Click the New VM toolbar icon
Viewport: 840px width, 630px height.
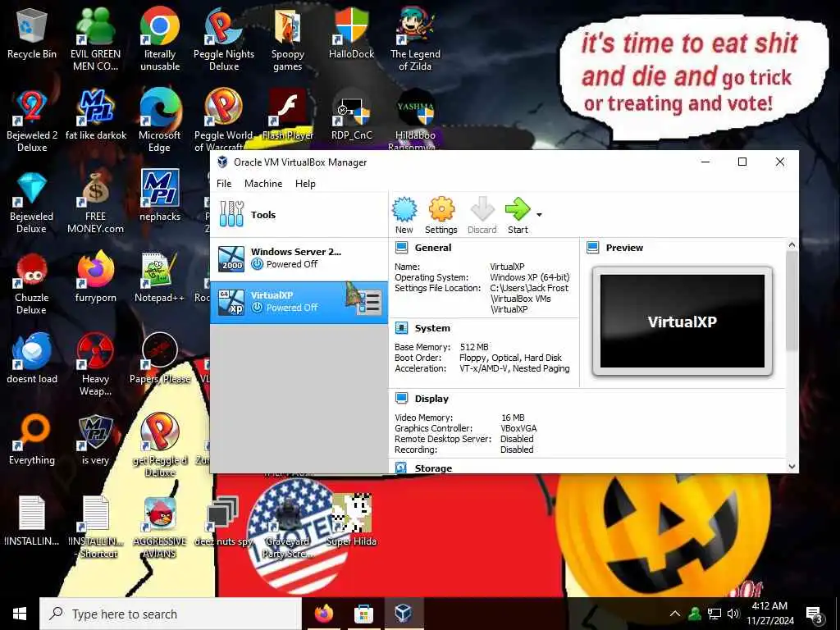click(x=404, y=216)
